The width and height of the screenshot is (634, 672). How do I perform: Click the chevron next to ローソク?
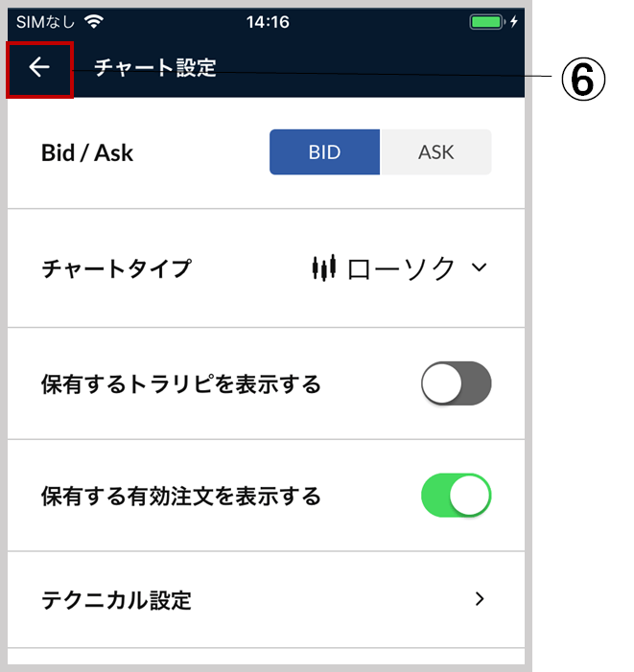click(x=479, y=267)
